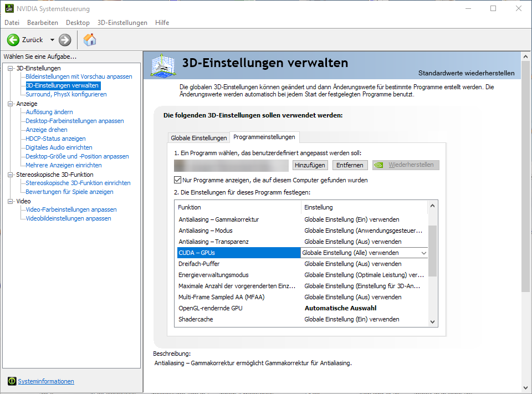The width and height of the screenshot is (532, 394).
Task: Click main page scrollbar up arrow
Action: click(525, 57)
